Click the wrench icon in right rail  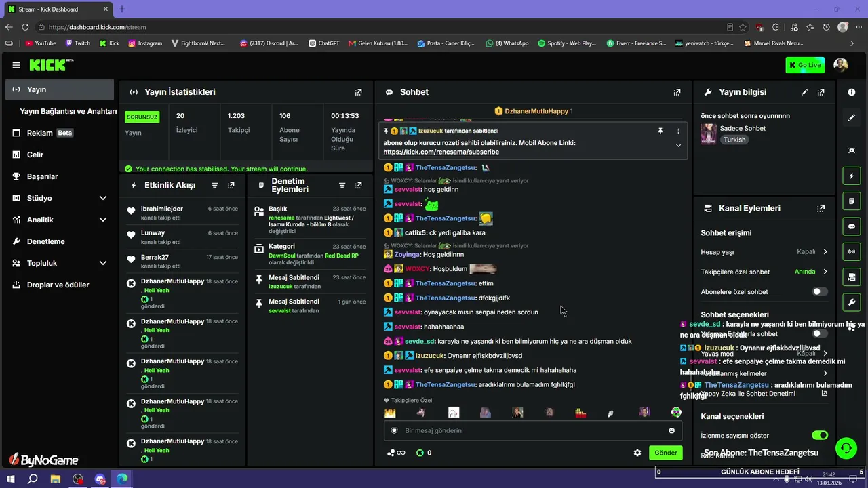[x=852, y=302]
